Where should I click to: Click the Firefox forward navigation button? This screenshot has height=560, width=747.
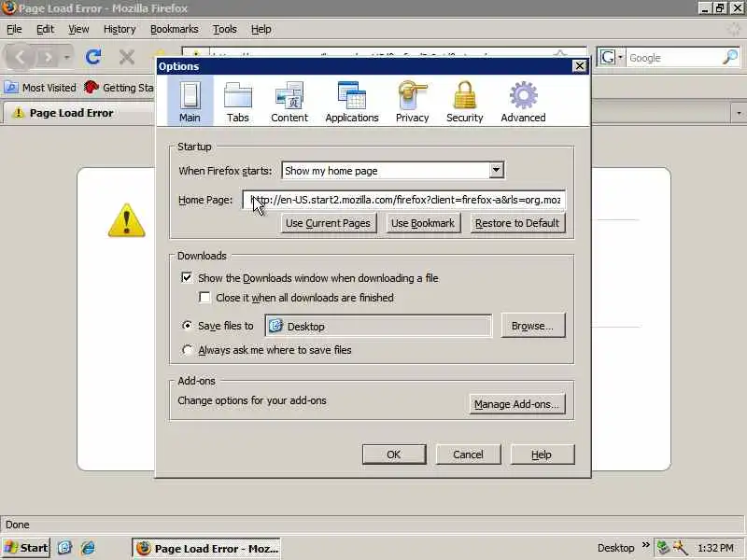click(48, 58)
